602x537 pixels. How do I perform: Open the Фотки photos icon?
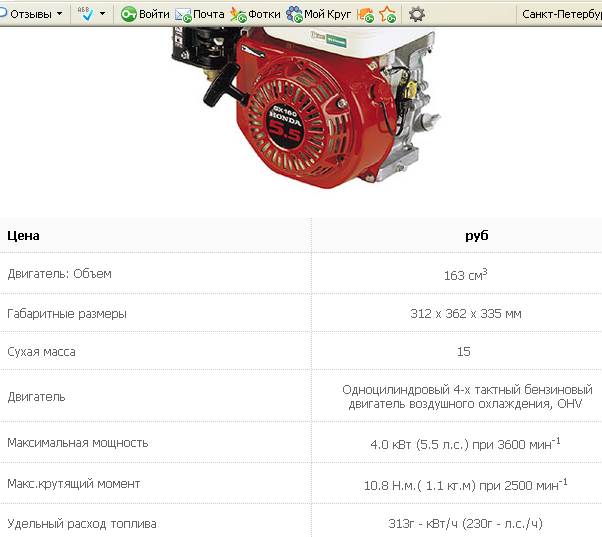pos(238,15)
